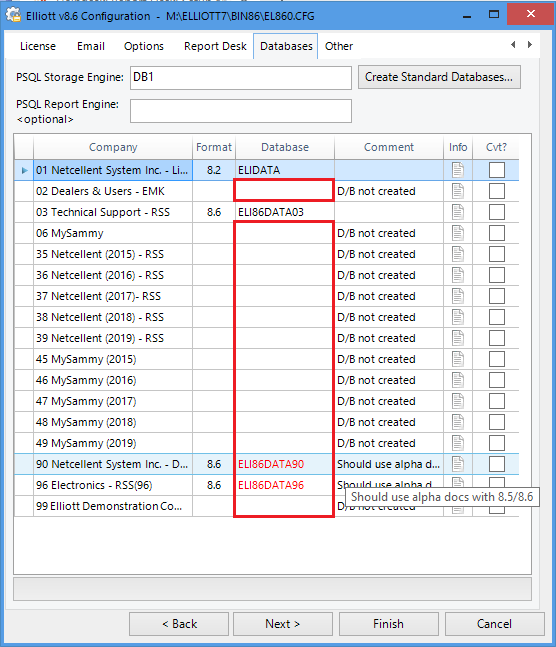
Task: Go to previous page with Back button
Action: click(179, 624)
